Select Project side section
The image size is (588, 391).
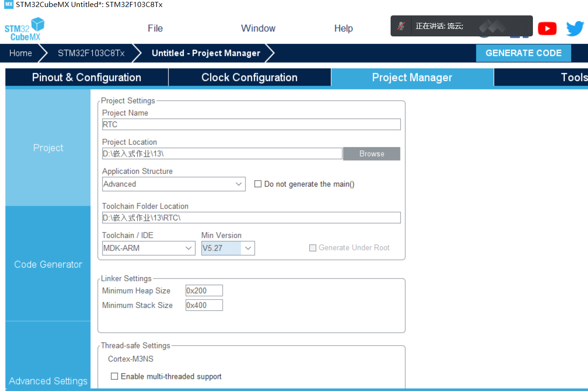pos(48,147)
